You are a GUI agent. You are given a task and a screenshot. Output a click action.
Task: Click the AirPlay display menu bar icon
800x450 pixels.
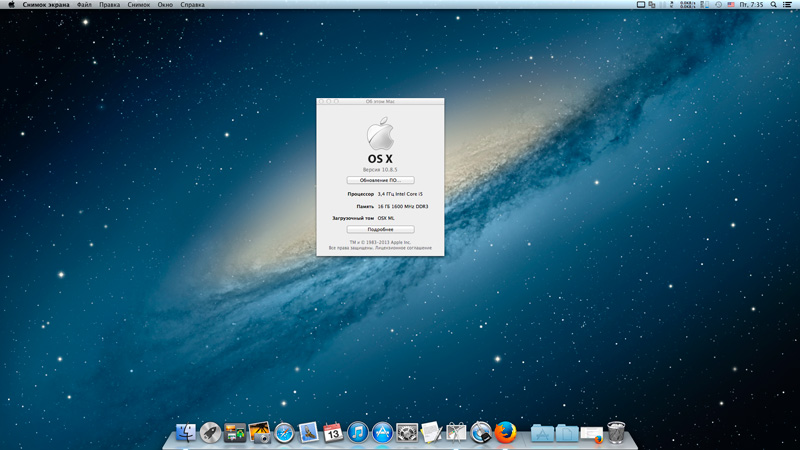pyautogui.click(x=641, y=5)
